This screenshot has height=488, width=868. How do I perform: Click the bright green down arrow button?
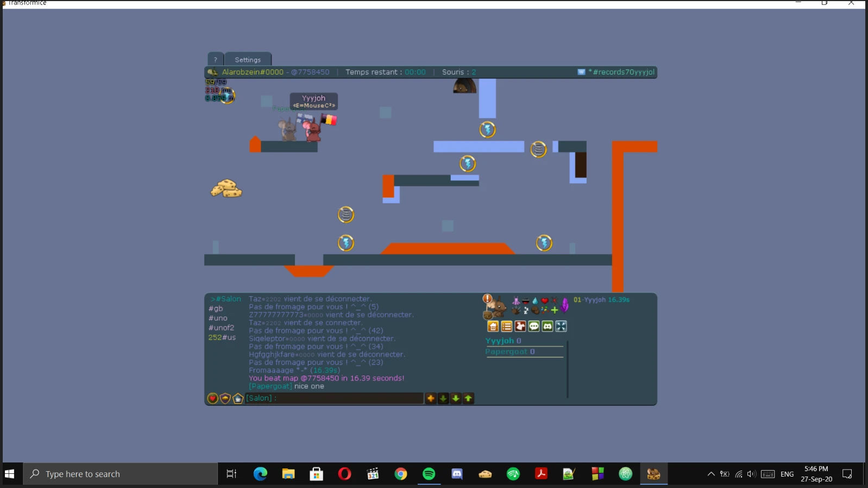456,398
